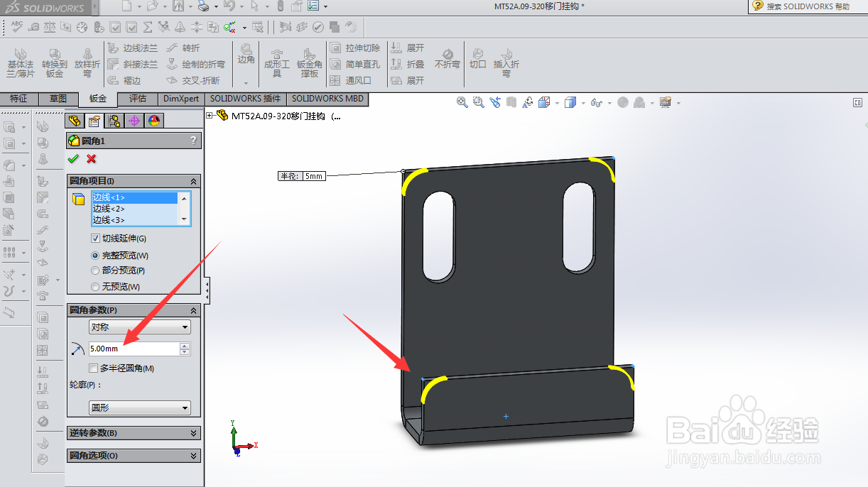Enable 多半径圆角 checkbox
The width and height of the screenshot is (868, 487).
coord(93,368)
